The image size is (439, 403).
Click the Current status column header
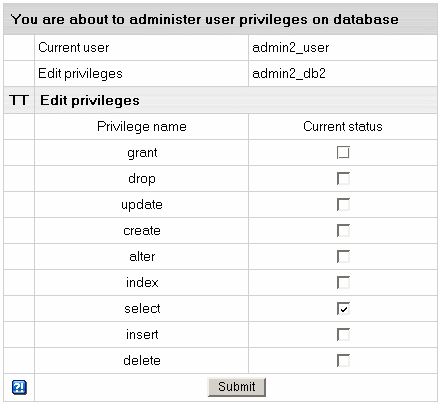click(x=343, y=127)
